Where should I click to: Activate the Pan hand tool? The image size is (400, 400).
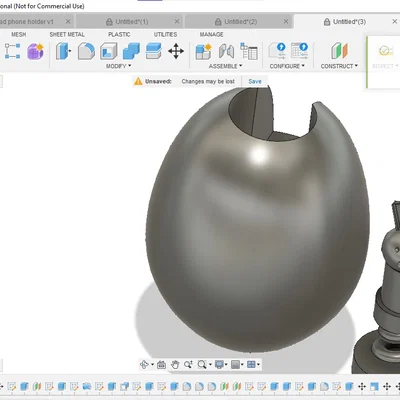click(x=175, y=365)
